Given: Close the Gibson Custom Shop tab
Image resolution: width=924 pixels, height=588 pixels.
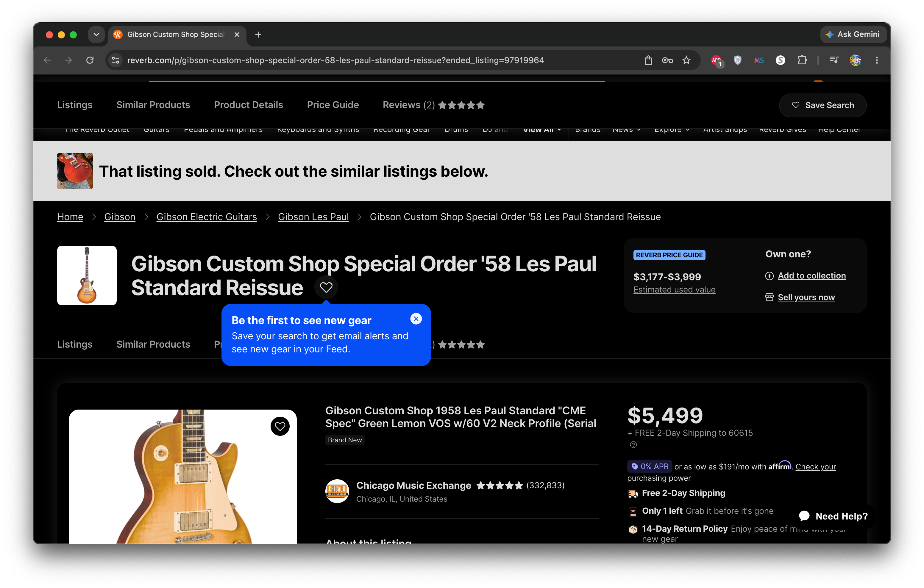Looking at the screenshot, I should pyautogui.click(x=237, y=35).
